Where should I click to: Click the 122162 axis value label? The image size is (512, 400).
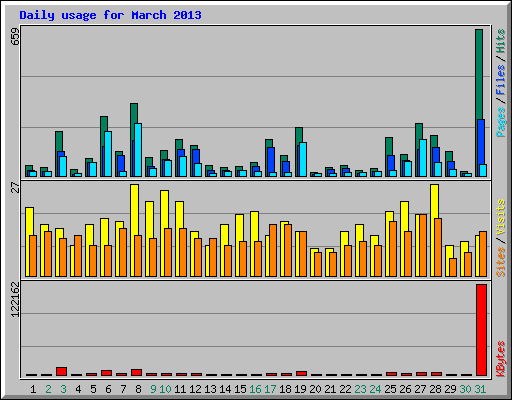pos(15,300)
